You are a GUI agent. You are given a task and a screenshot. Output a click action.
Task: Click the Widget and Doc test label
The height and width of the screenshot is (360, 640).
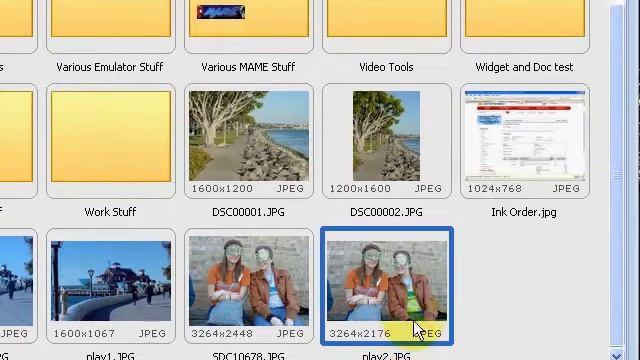(x=524, y=67)
